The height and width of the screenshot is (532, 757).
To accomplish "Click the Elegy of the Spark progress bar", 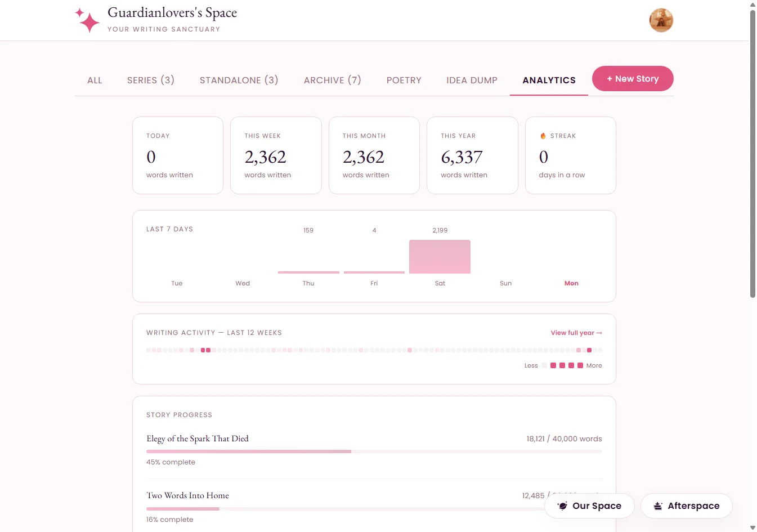I will pyautogui.click(x=374, y=451).
